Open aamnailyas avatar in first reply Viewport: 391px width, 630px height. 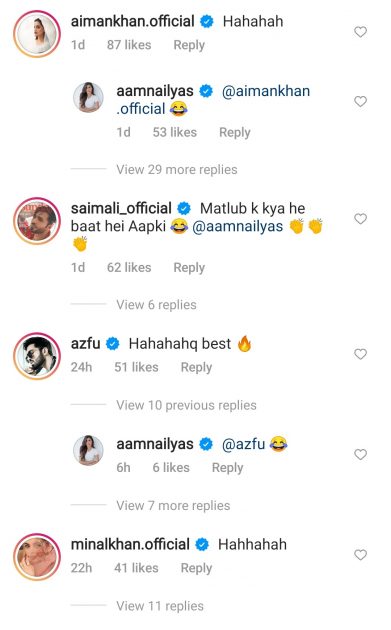click(x=88, y=98)
